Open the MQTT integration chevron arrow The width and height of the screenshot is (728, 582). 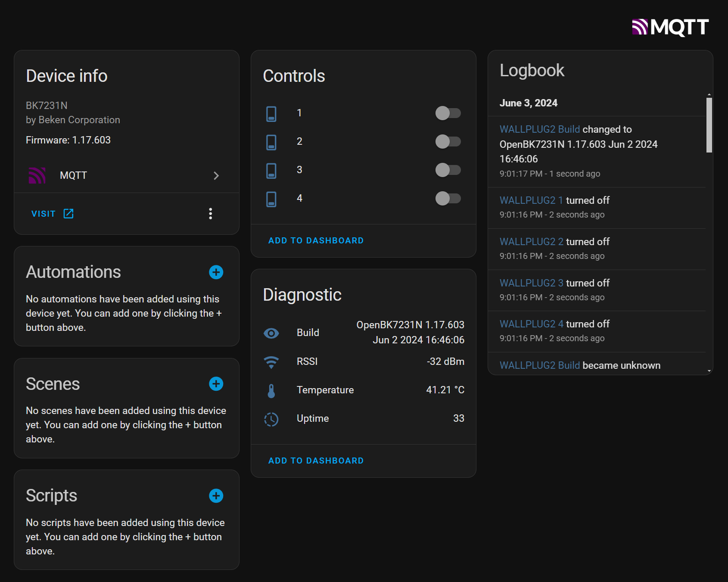216,176
